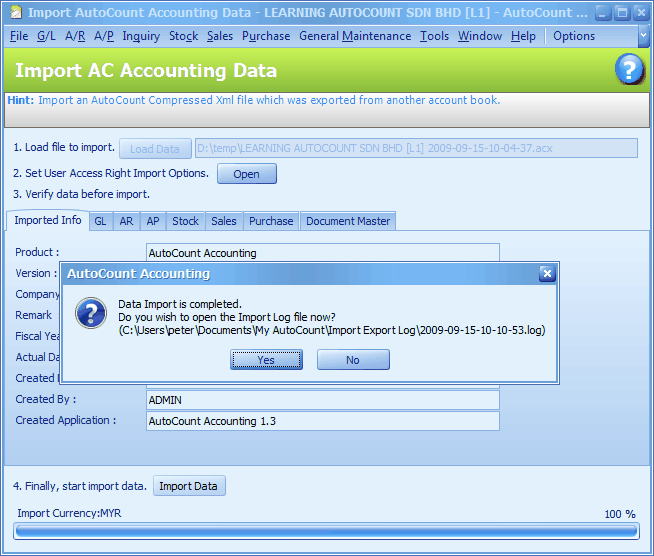The width and height of the screenshot is (654, 556).
Task: Maximize the AutoCount window
Action: pyautogui.click(x=622, y=13)
